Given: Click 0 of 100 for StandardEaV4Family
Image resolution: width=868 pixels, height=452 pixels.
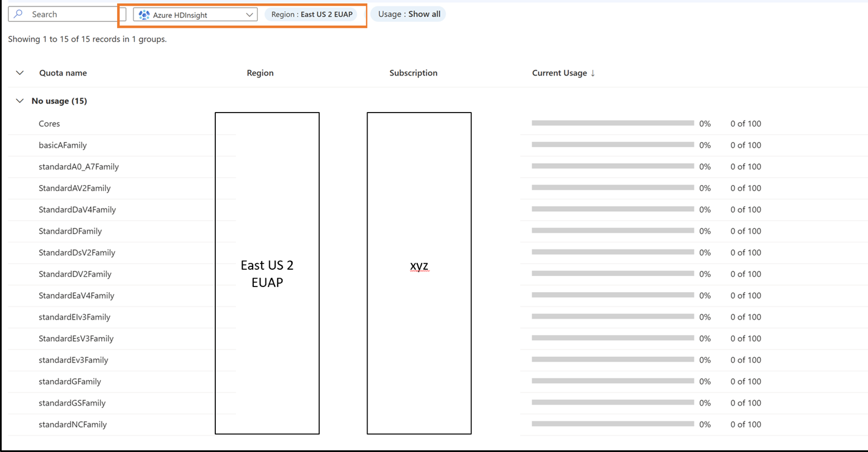Looking at the screenshot, I should coord(745,295).
